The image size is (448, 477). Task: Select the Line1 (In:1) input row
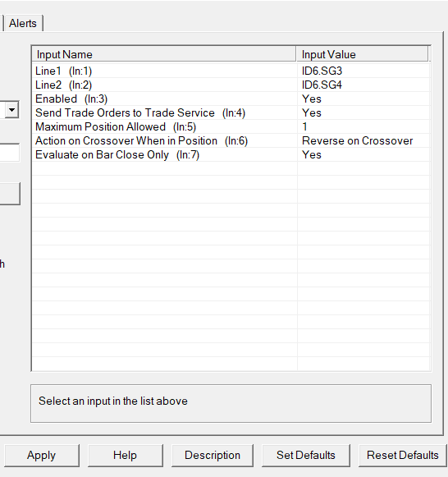(x=231, y=71)
